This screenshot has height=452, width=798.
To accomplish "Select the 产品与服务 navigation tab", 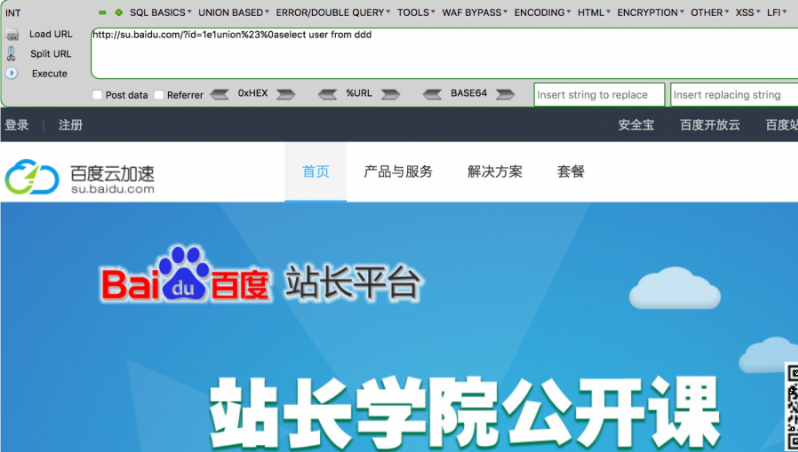I will pos(398,172).
